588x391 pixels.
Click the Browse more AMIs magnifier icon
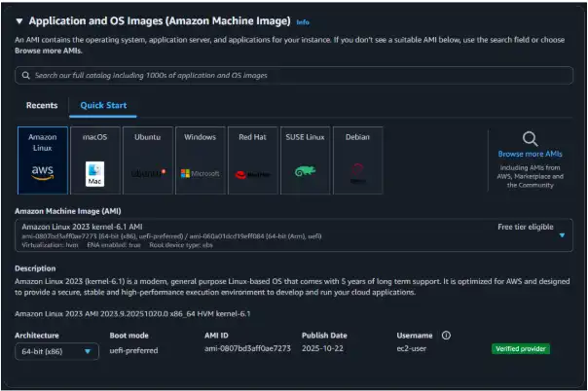[x=530, y=139]
